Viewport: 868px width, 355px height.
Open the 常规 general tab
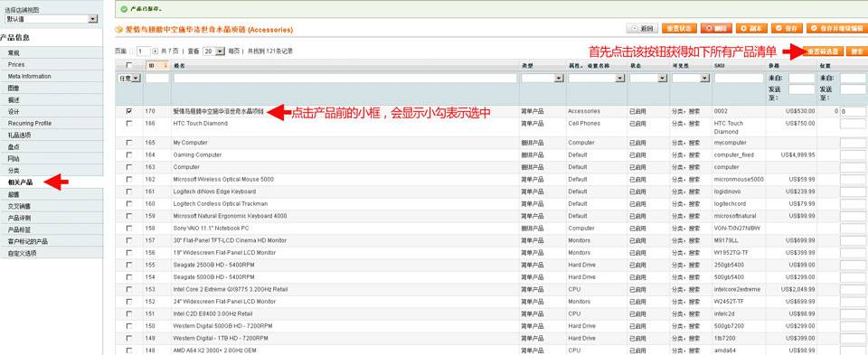52,52
